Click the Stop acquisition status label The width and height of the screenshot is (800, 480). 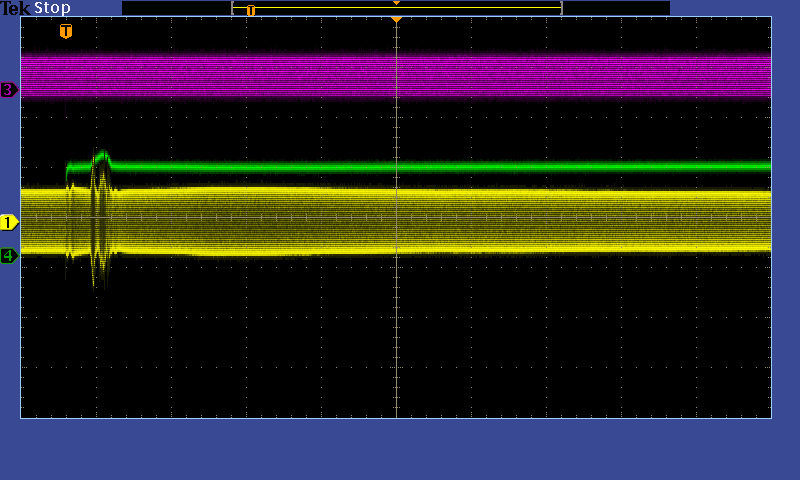[x=52, y=8]
